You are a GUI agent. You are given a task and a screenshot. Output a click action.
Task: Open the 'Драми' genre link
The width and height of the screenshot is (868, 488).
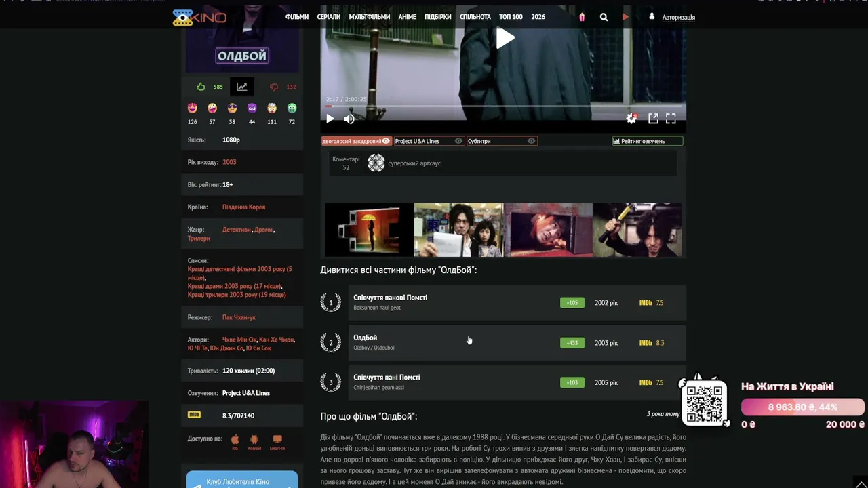click(x=263, y=230)
